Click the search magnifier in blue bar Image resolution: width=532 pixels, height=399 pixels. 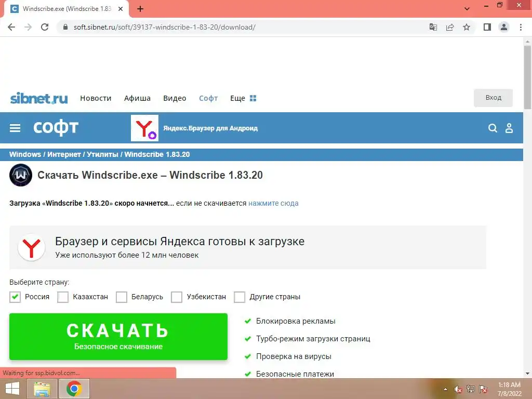(493, 128)
